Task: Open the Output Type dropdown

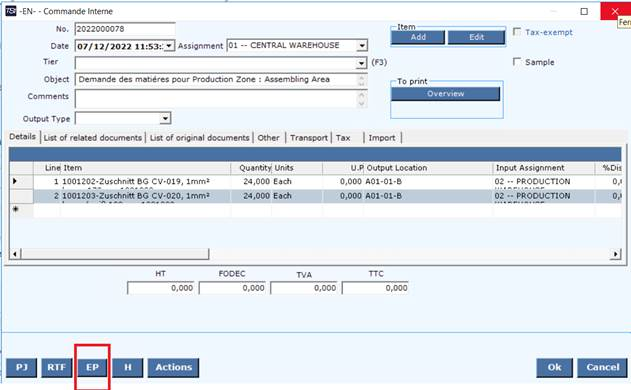Action: click(x=165, y=118)
